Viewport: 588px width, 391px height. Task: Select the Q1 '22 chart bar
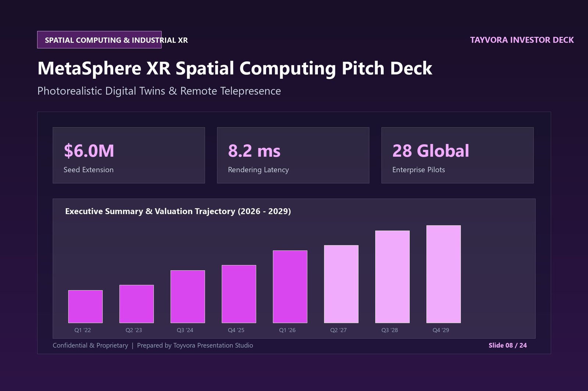coord(85,307)
